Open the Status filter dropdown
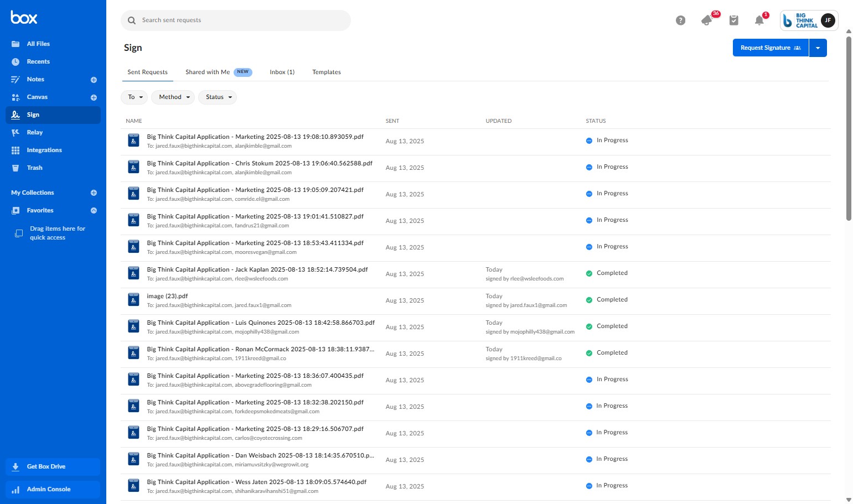 pyautogui.click(x=218, y=97)
